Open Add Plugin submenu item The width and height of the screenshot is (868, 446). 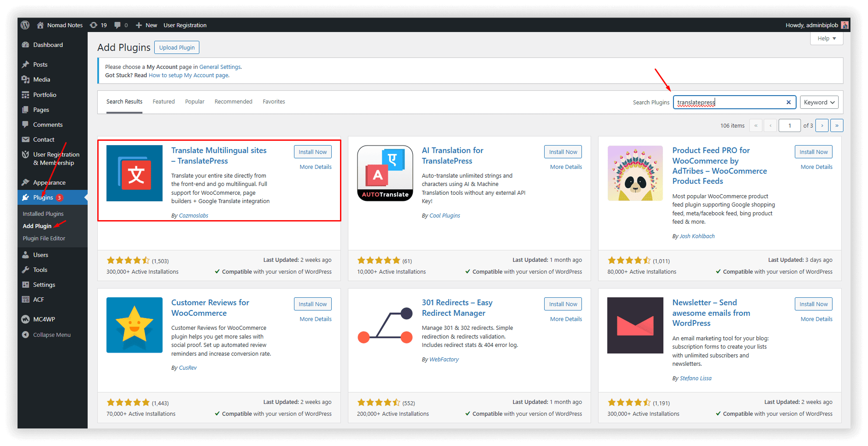37,226
